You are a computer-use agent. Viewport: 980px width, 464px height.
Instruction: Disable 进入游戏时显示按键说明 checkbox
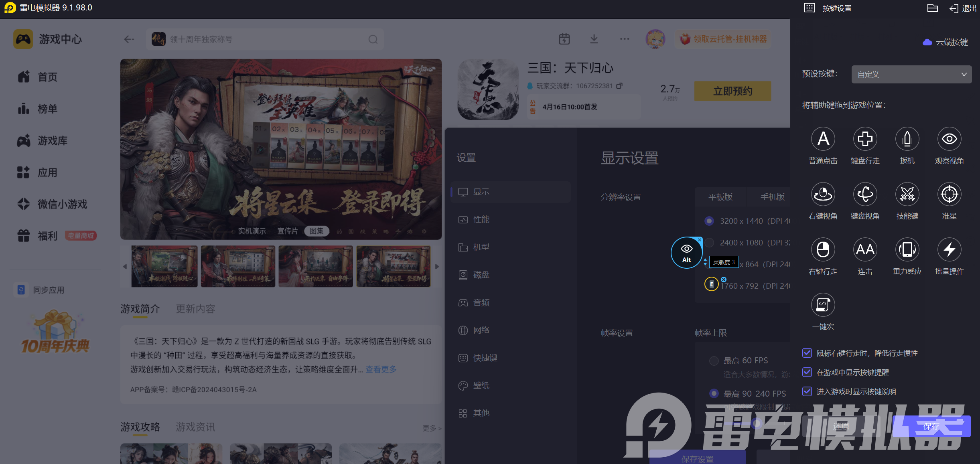807,391
